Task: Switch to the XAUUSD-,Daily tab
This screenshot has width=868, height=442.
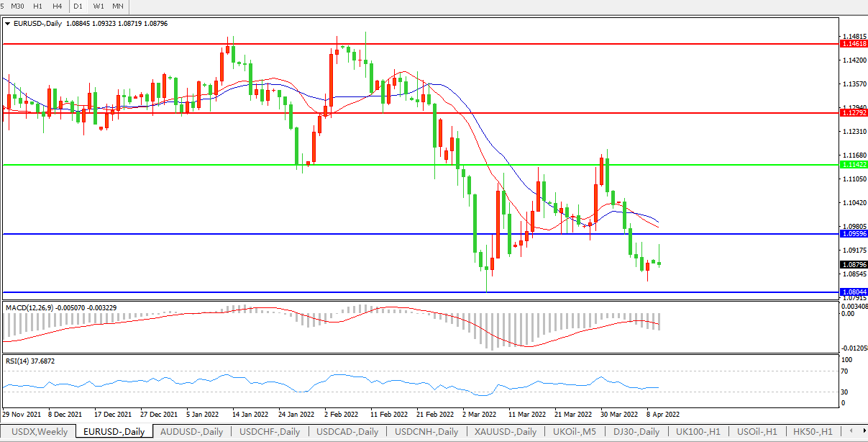Action: pyautogui.click(x=506, y=432)
